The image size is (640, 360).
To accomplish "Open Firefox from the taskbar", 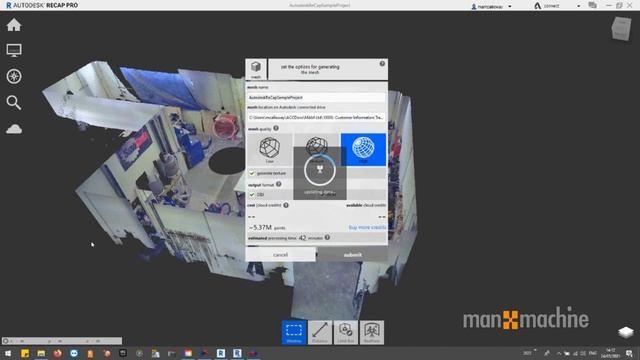I will coord(58,353).
